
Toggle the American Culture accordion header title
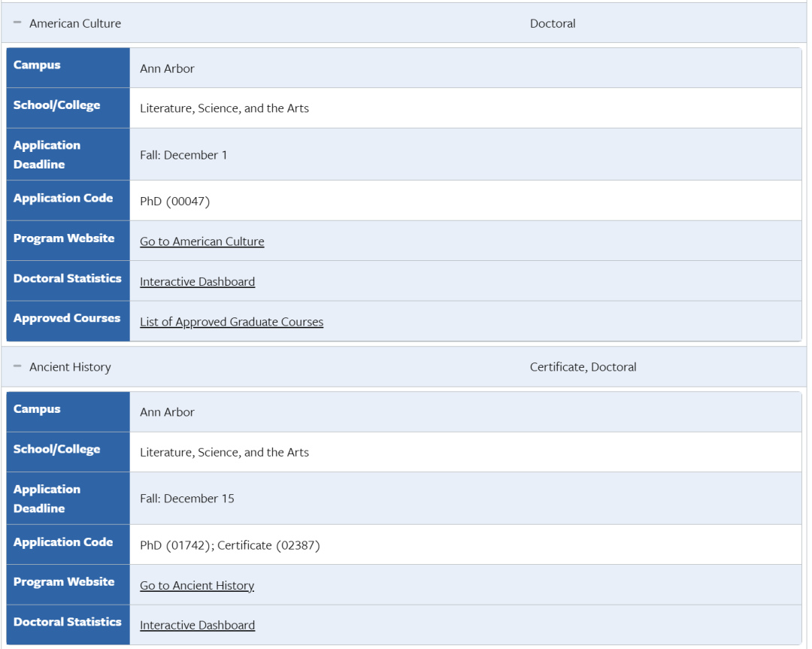tap(75, 23)
